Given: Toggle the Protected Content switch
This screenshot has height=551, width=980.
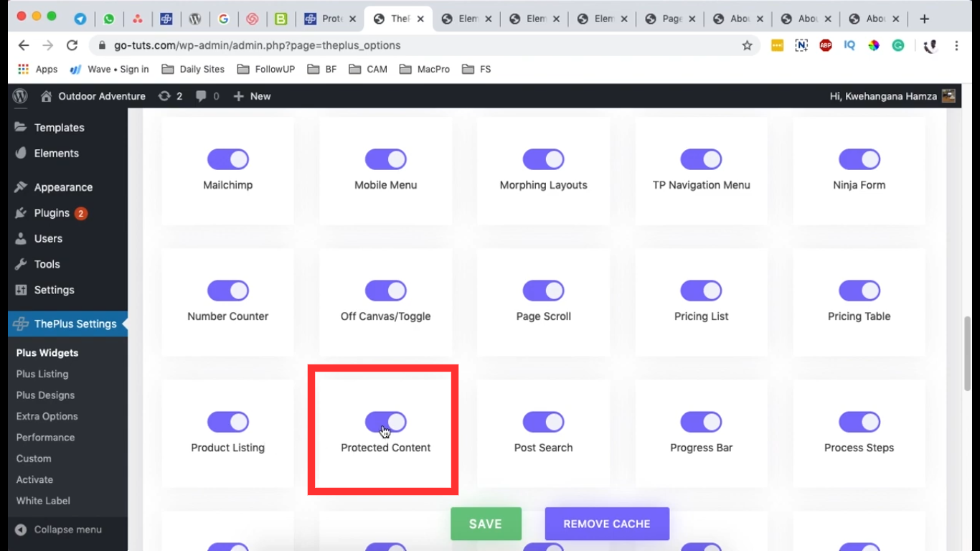Looking at the screenshot, I should click(x=386, y=422).
